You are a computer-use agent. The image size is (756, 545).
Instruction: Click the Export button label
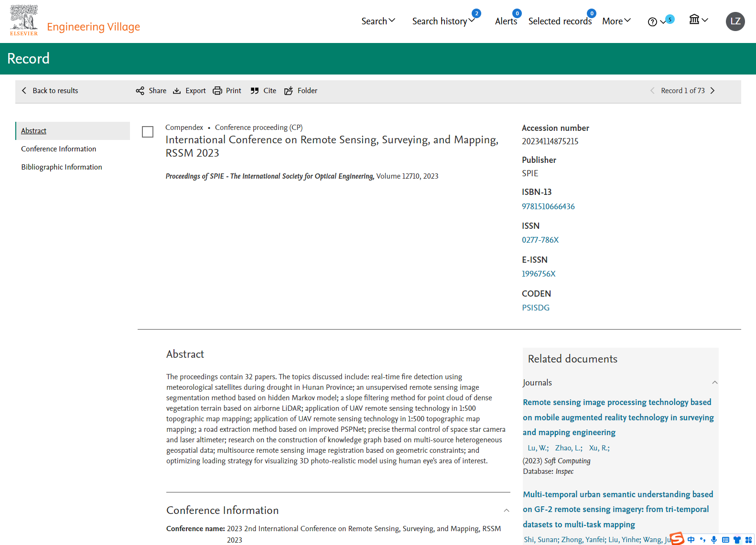(195, 91)
